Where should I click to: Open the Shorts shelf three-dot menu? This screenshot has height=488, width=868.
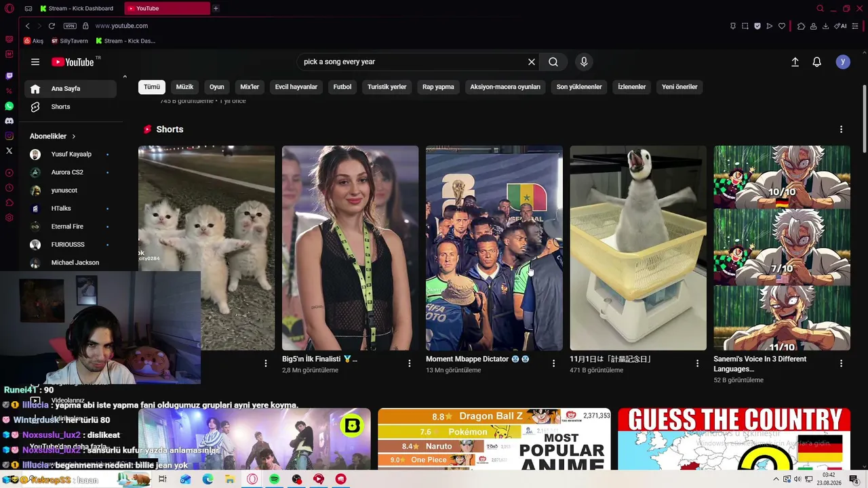(842, 129)
